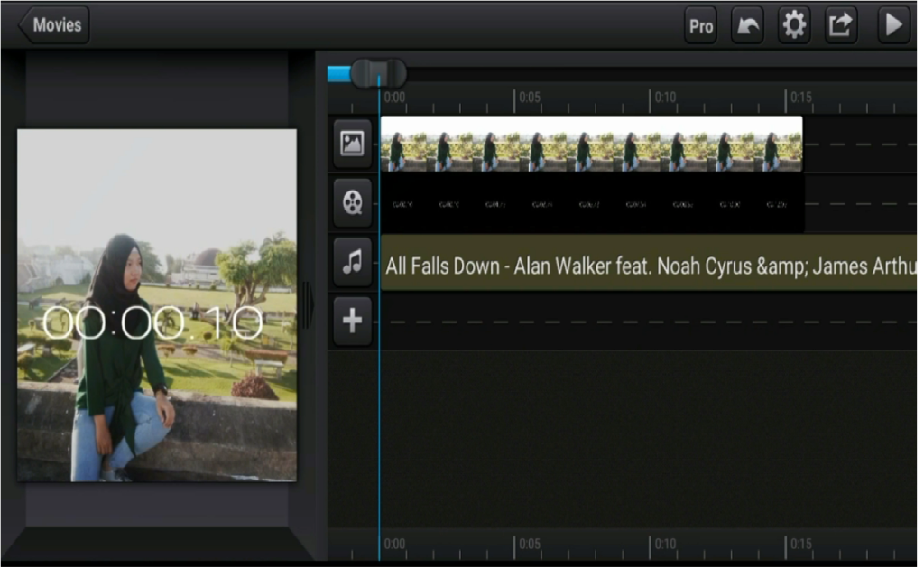Open the Pro upgrade button
Image resolution: width=924 pixels, height=578 pixels.
[700, 26]
